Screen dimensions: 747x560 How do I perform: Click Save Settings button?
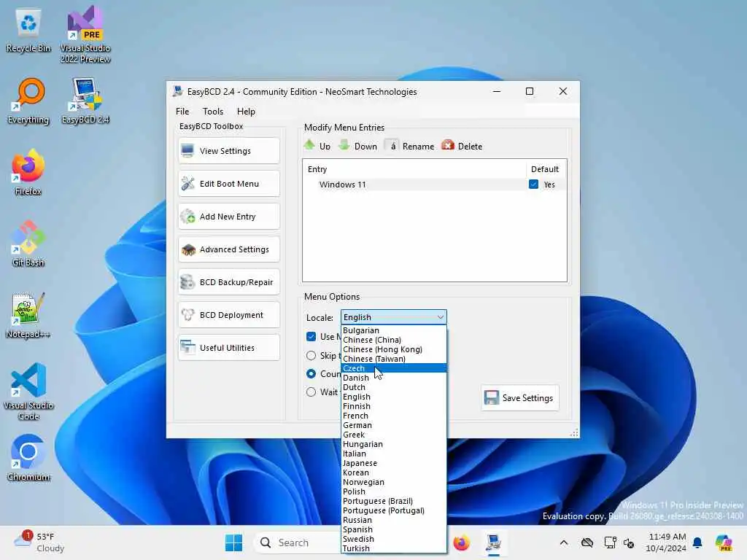(519, 397)
